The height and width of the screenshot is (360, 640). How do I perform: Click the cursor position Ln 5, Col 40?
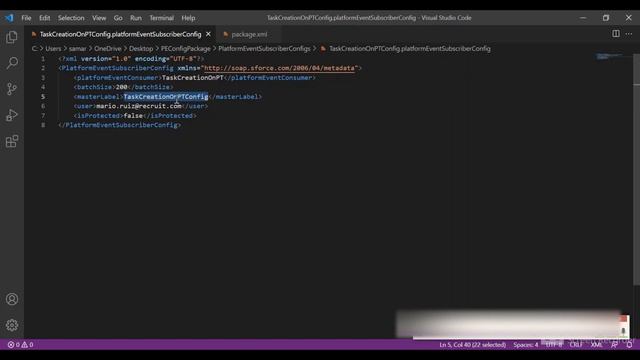[x=473, y=345]
